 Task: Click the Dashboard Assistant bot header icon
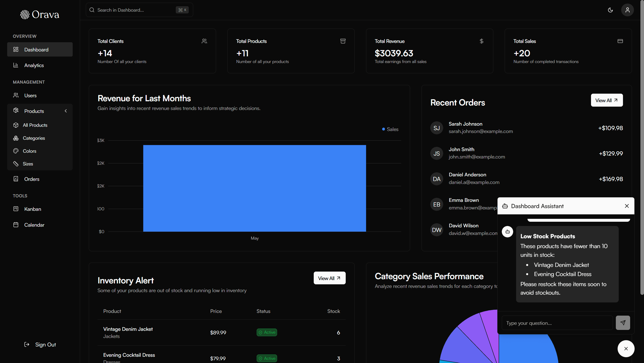point(505,206)
